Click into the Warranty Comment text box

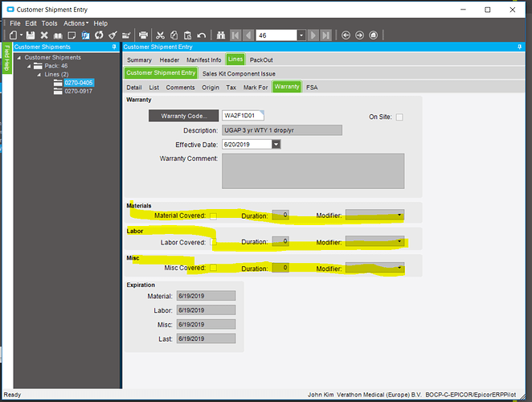pos(313,170)
